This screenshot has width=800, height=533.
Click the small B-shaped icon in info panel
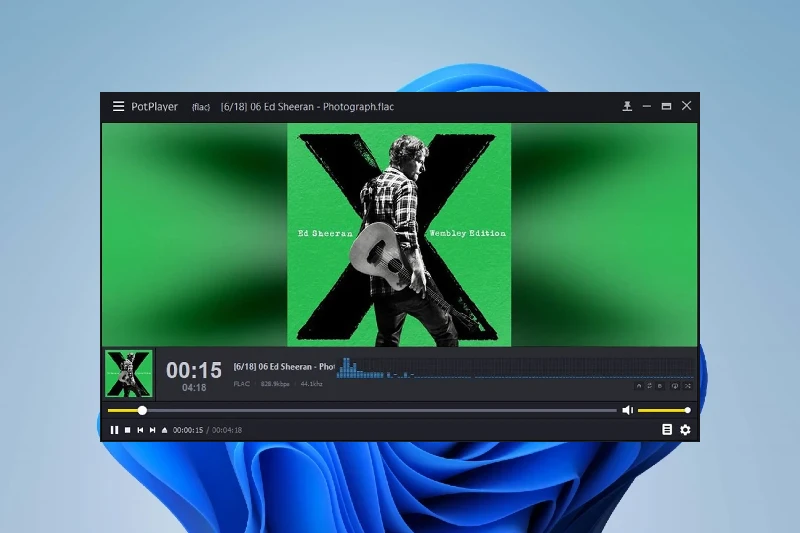point(660,386)
